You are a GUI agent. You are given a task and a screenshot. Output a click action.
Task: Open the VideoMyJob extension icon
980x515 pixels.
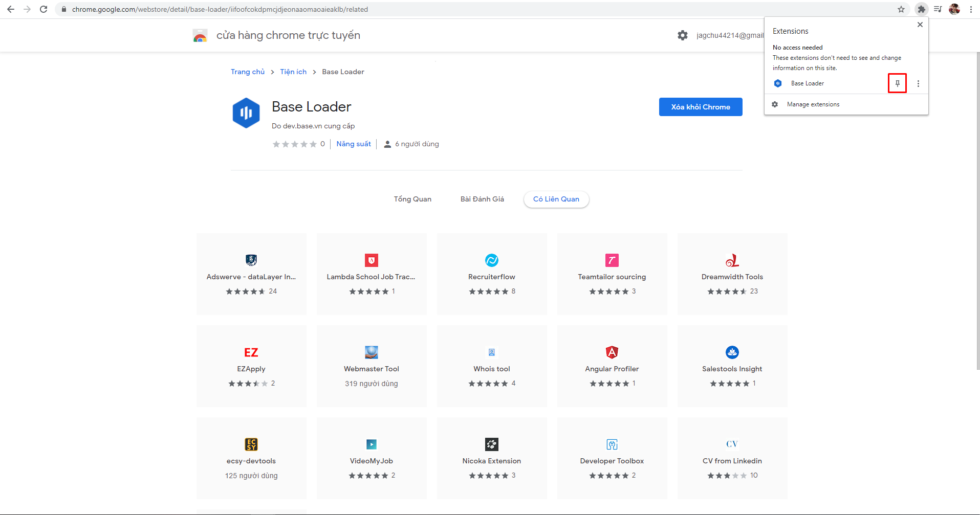(x=372, y=444)
